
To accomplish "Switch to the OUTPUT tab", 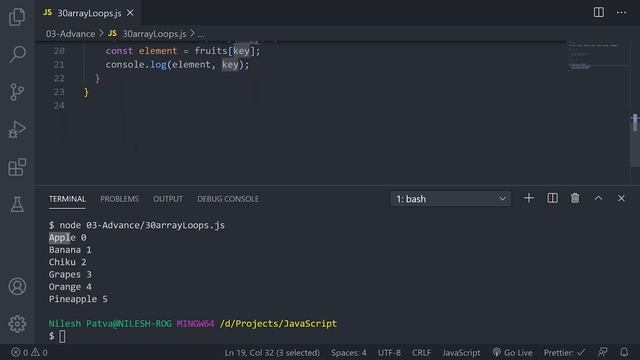I will 168,199.
